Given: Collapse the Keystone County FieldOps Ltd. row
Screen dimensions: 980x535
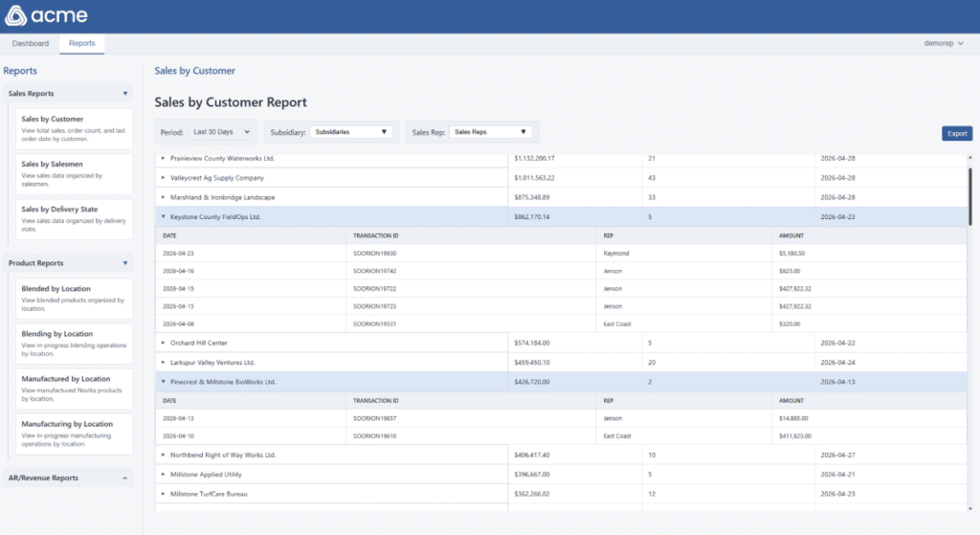Looking at the screenshot, I should coord(163,217).
